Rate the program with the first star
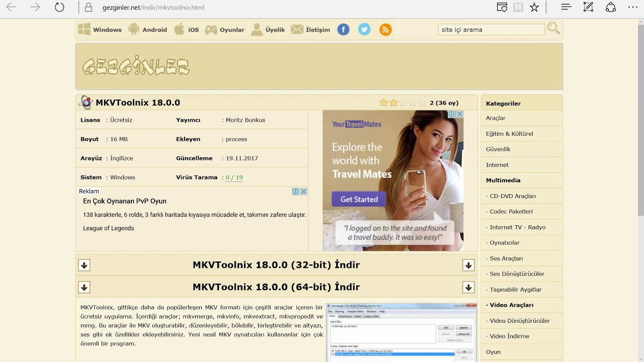644x362 pixels. pos(384,103)
